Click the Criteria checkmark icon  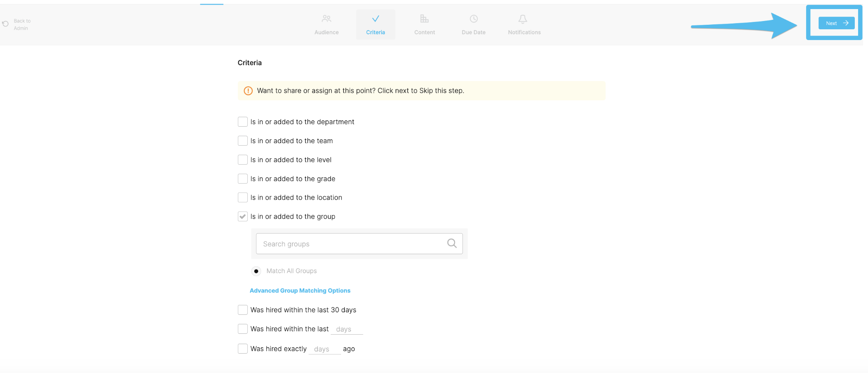pyautogui.click(x=375, y=19)
